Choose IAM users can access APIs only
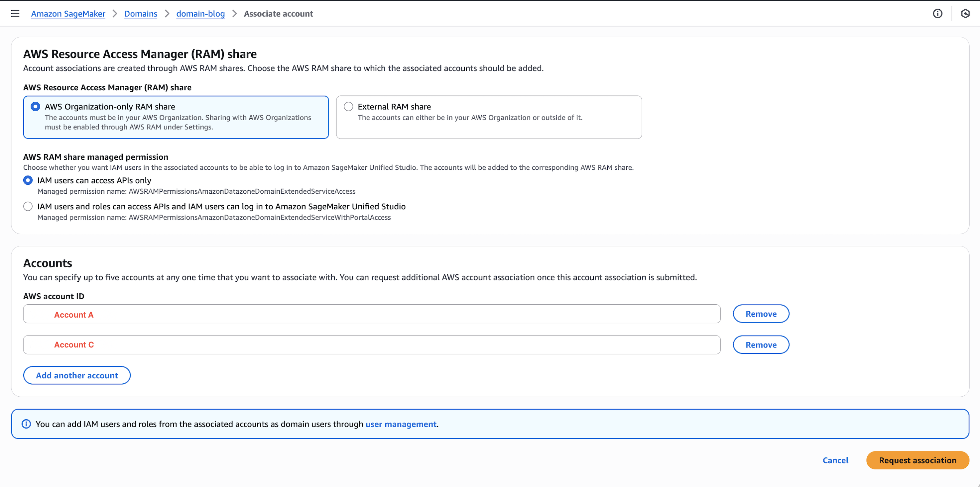 [x=28, y=180]
